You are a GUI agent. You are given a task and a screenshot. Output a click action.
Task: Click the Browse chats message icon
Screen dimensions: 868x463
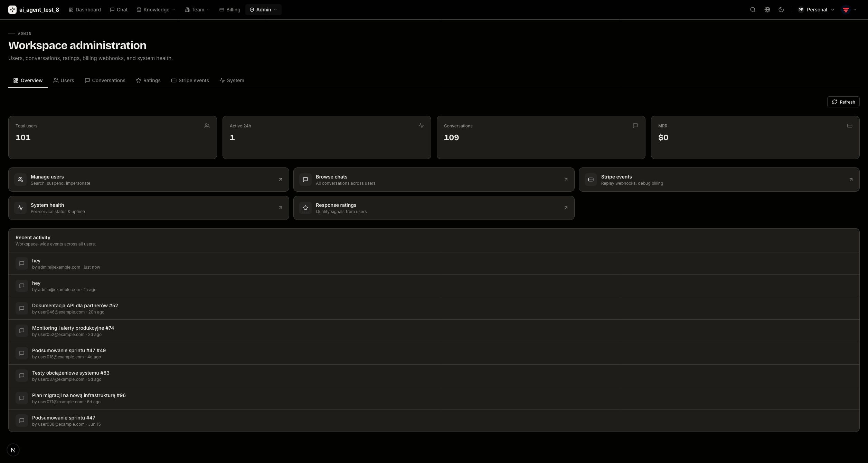[x=305, y=180]
